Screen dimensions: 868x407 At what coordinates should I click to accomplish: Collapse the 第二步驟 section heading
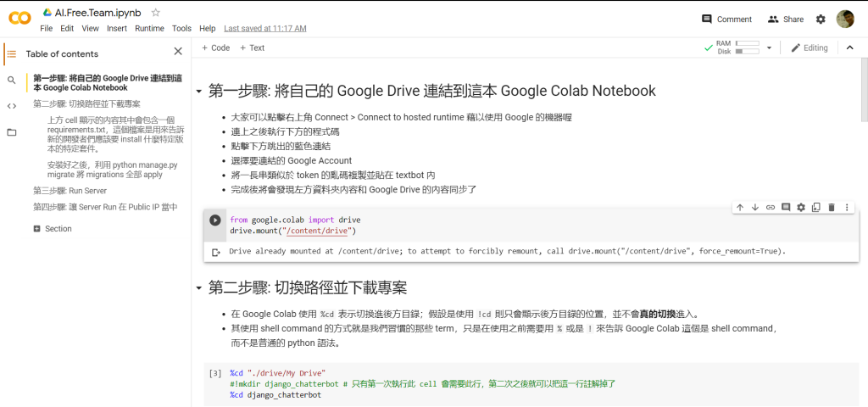[198, 288]
